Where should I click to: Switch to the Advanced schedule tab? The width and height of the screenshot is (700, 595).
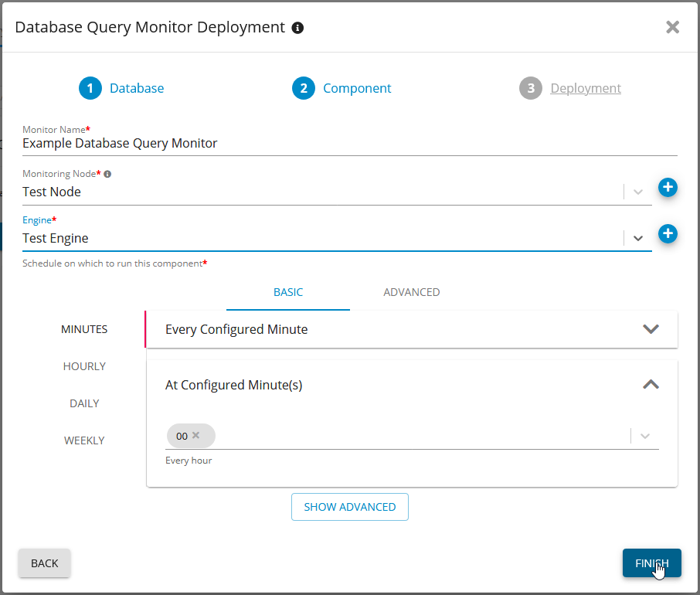point(411,292)
